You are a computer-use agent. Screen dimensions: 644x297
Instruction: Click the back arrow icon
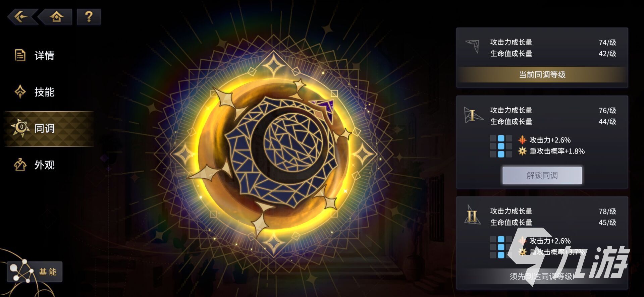coord(21,16)
